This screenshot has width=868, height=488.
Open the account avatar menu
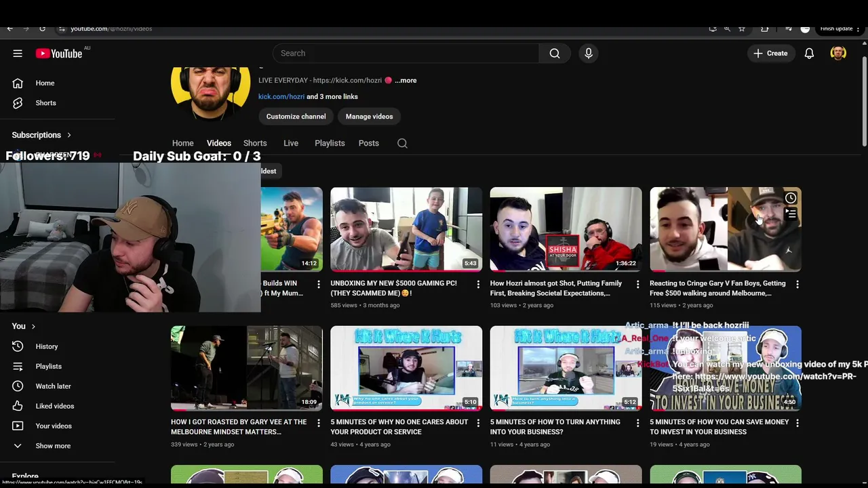click(x=838, y=54)
